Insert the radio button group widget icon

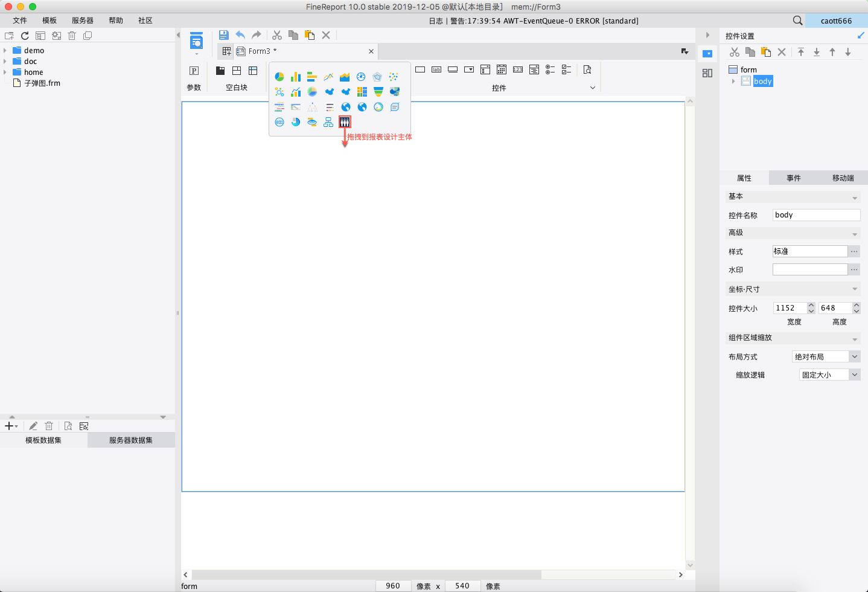pos(550,70)
